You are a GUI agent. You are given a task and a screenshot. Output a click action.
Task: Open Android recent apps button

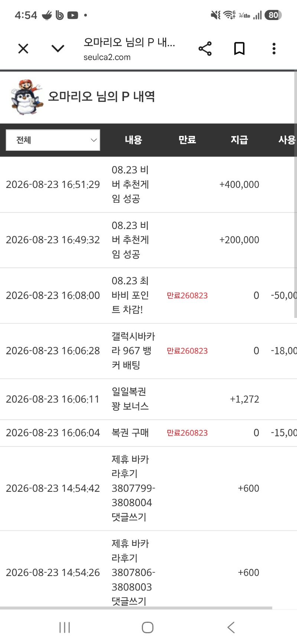pos(65,628)
